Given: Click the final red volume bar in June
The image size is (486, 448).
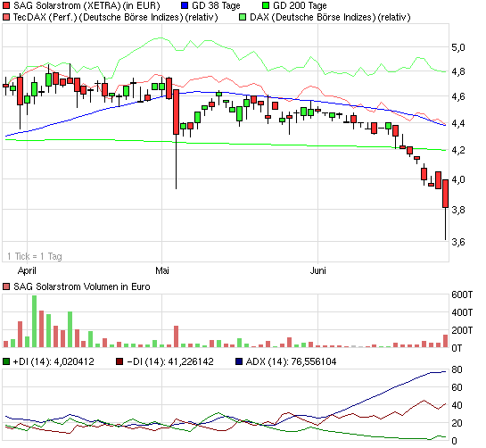Looking at the screenshot, I should point(445,341).
